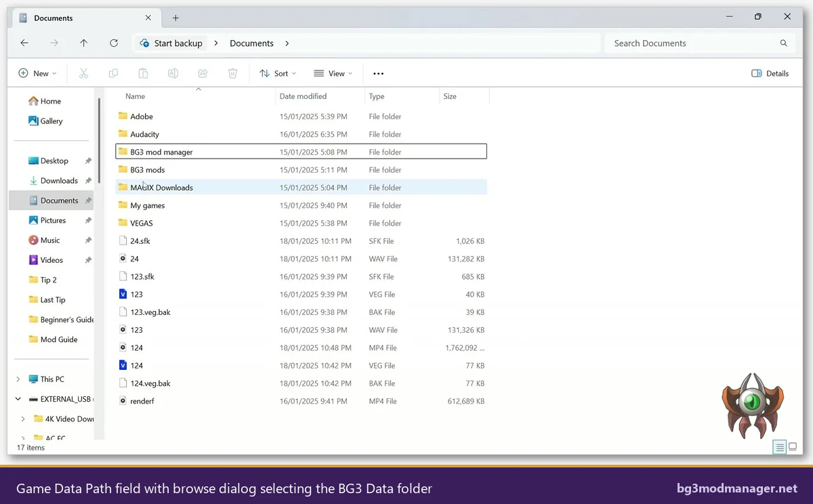Go up one folder level
813x504 pixels.
tap(84, 43)
